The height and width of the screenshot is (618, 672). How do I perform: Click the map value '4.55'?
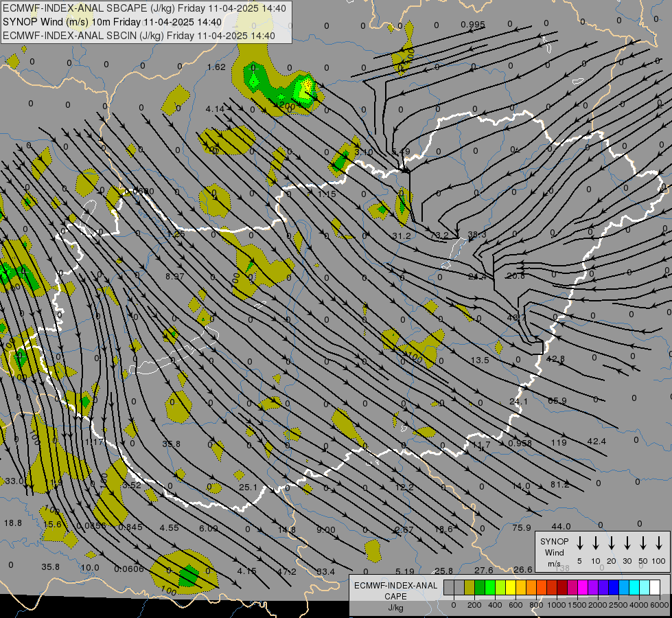point(169,527)
